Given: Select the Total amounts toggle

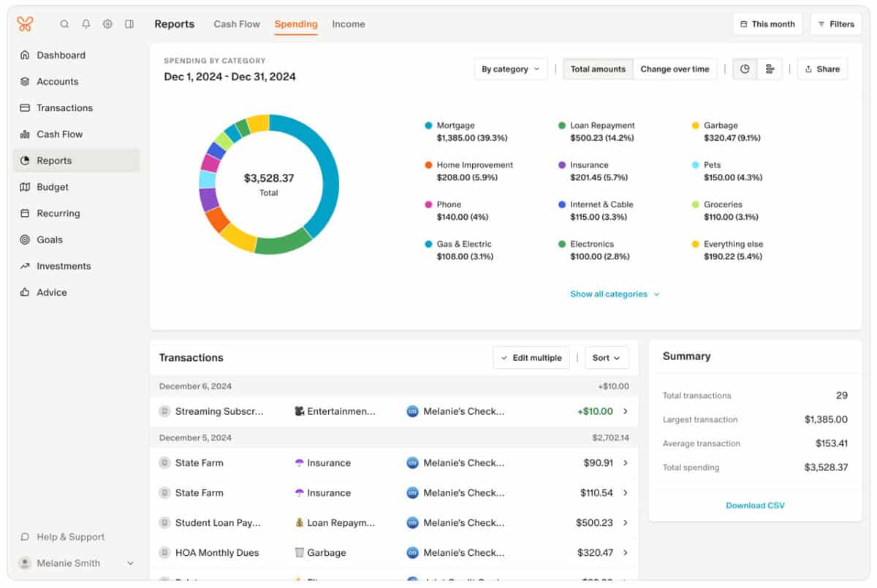Looking at the screenshot, I should [598, 69].
